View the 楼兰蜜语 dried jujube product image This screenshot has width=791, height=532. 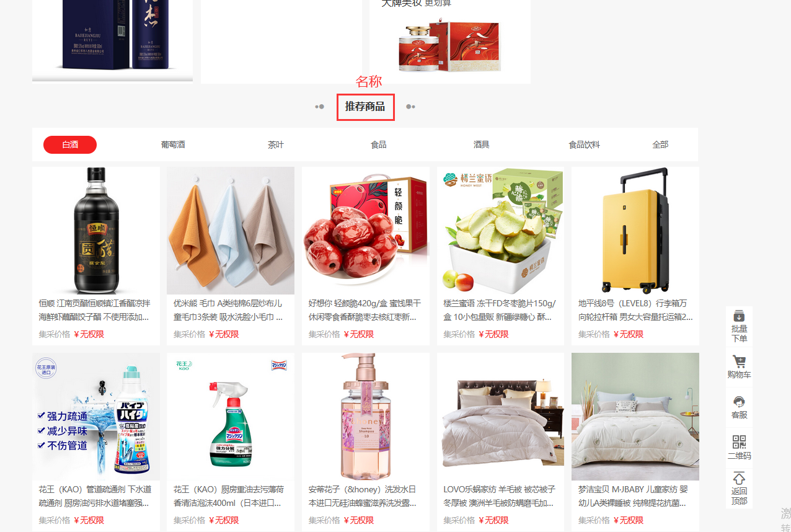(x=501, y=231)
